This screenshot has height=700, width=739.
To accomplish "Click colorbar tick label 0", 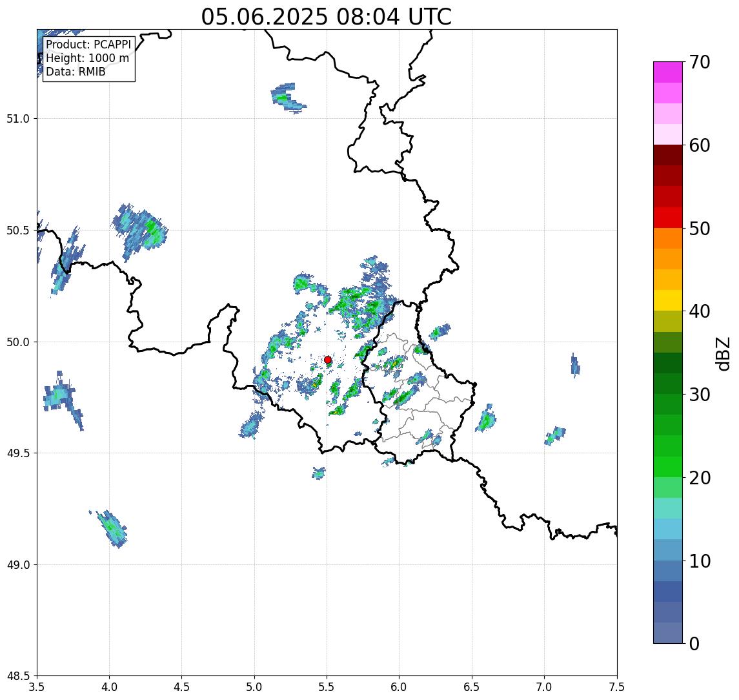I will [x=694, y=643].
